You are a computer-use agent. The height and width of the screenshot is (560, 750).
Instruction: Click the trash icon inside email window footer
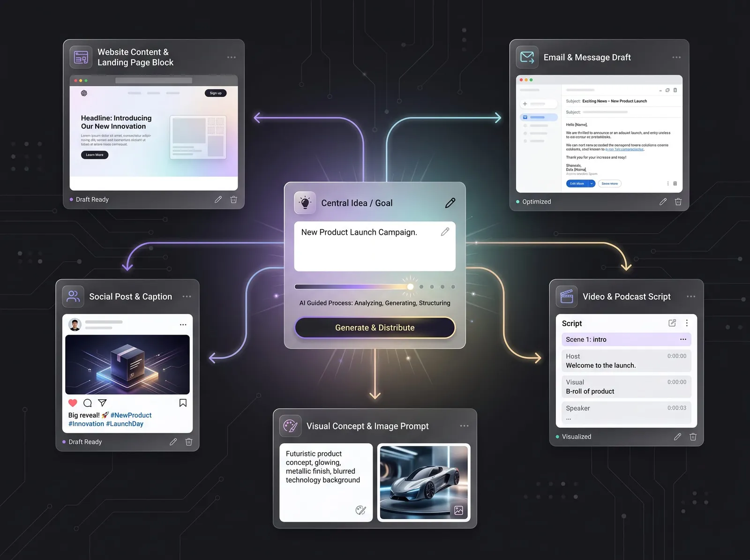coord(675,184)
